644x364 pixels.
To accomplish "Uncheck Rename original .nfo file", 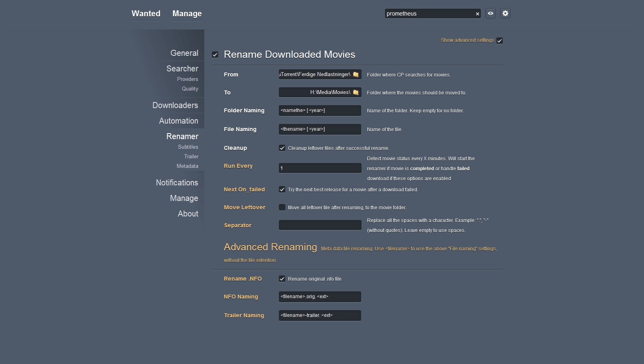I will 282,279.
